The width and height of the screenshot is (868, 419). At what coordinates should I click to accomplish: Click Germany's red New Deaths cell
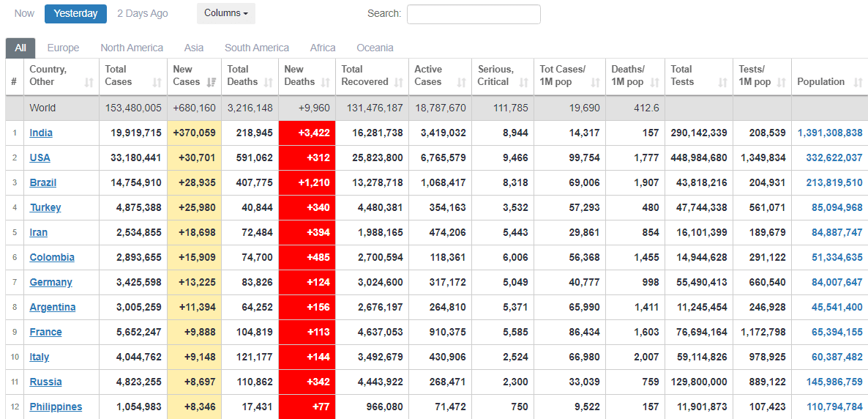(307, 282)
